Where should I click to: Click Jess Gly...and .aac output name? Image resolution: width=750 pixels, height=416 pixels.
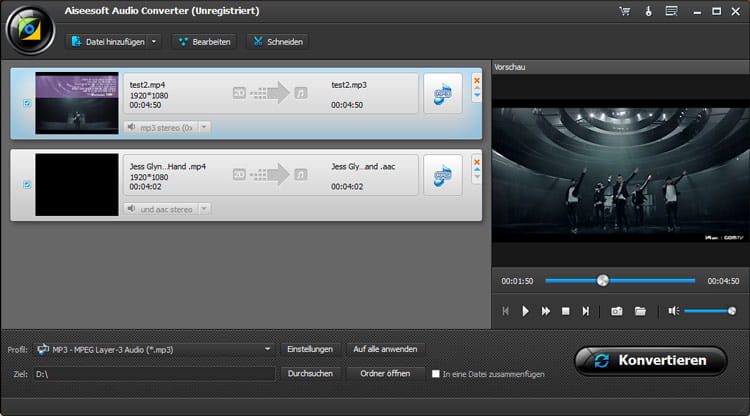click(x=363, y=167)
